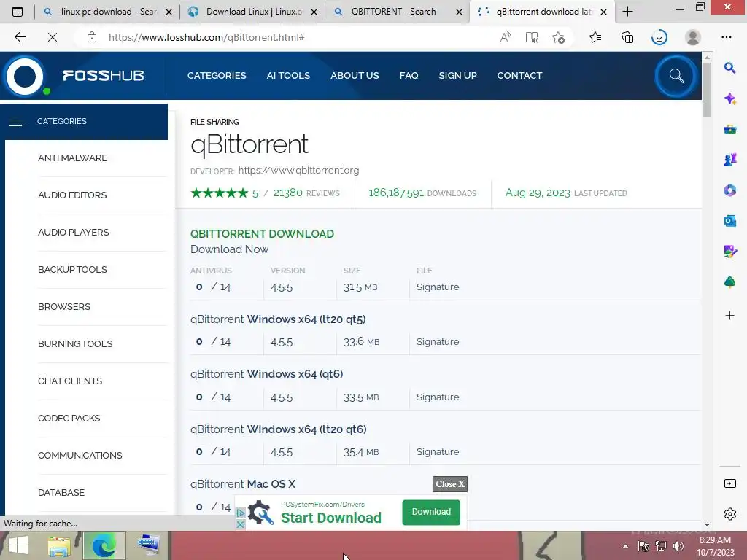
Task: Open the Favorites list icon
Action: [x=595, y=37]
